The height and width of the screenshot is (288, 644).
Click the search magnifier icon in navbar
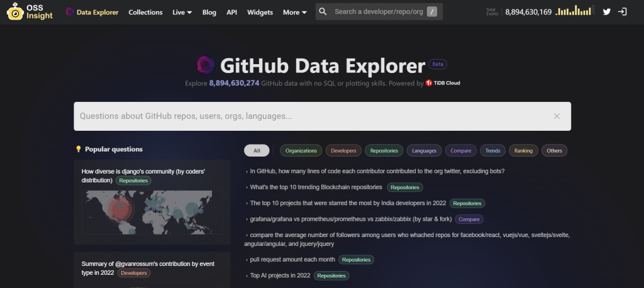323,12
